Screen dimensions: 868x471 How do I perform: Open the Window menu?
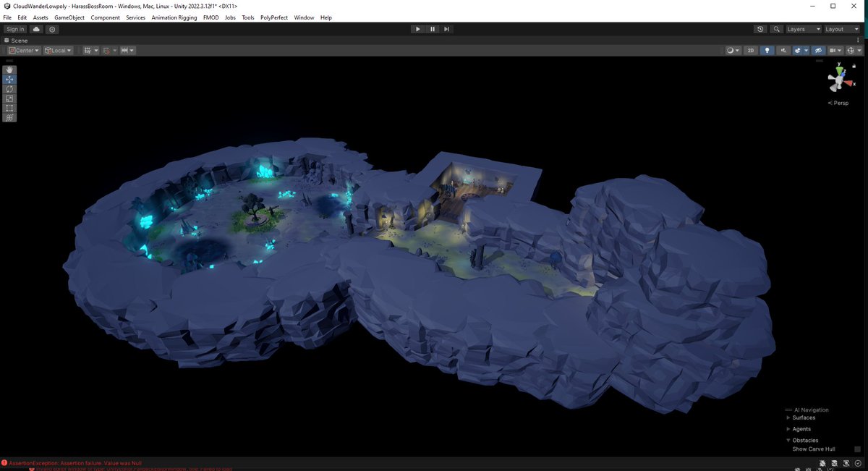click(x=304, y=17)
